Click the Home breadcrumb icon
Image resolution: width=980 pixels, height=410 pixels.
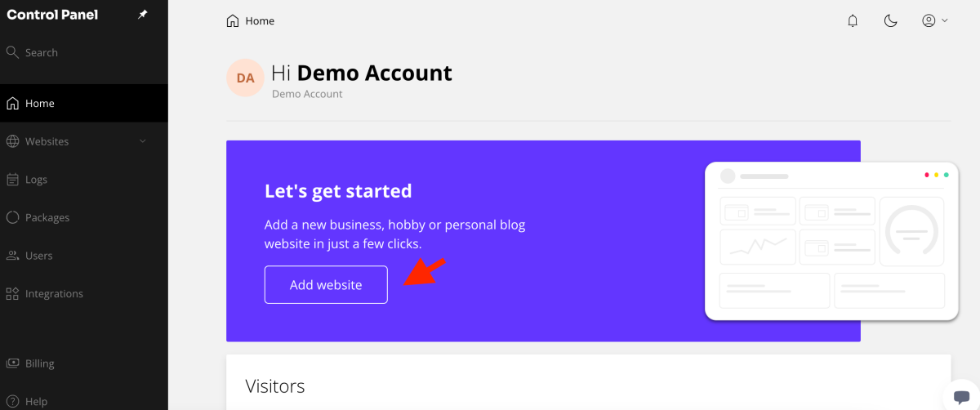(x=233, y=21)
